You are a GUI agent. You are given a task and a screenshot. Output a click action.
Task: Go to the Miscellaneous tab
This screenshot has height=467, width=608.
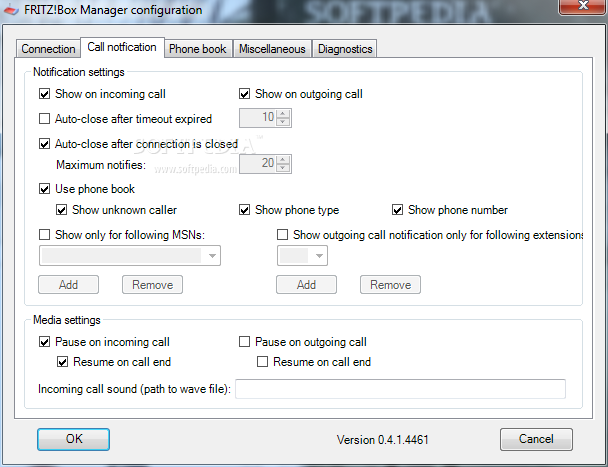pos(272,49)
